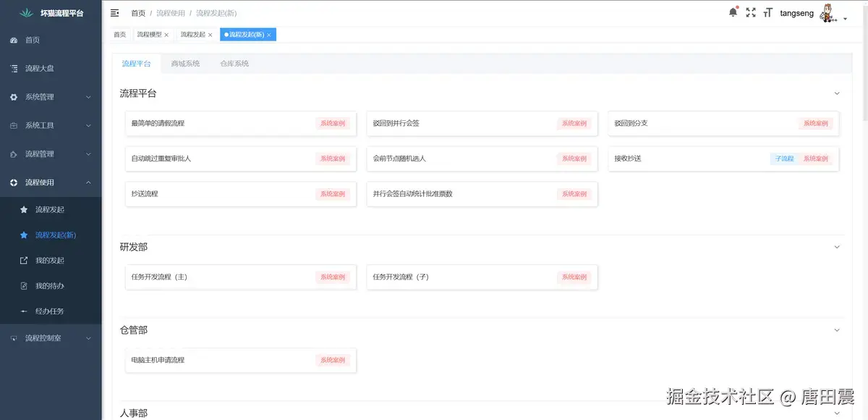The height and width of the screenshot is (420, 868).
Task: Click the 流程使用 sidebar icon
Action: [x=14, y=182]
